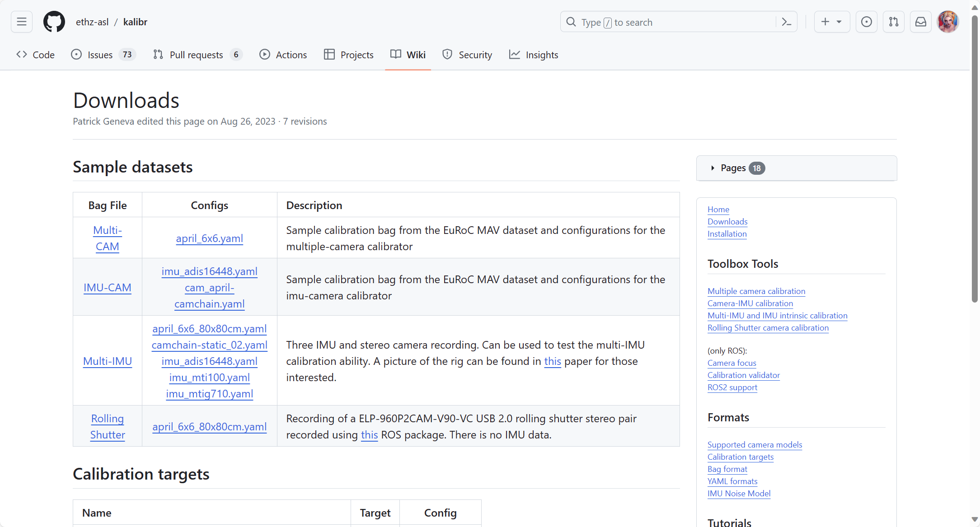
Task: Click the user profile avatar
Action: (948, 22)
